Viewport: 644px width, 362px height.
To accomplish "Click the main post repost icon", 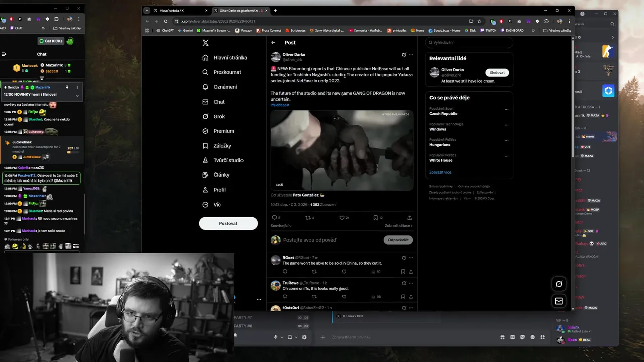I will (x=308, y=218).
